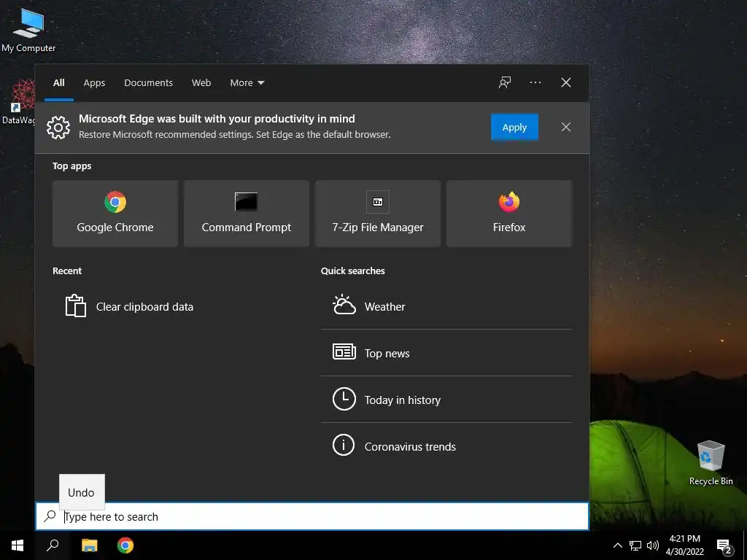Screen dimensions: 747x560
Task: Select the Recycle Bin desktop icon
Action: click(x=711, y=463)
